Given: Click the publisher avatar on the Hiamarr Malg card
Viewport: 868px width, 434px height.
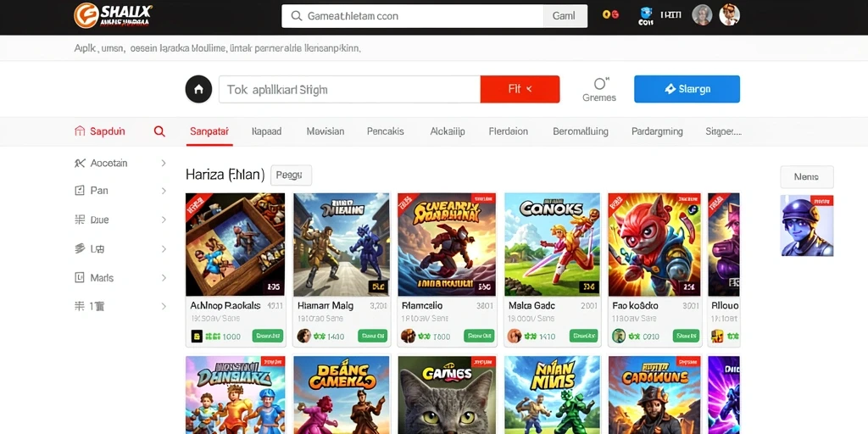Looking at the screenshot, I should (x=304, y=336).
